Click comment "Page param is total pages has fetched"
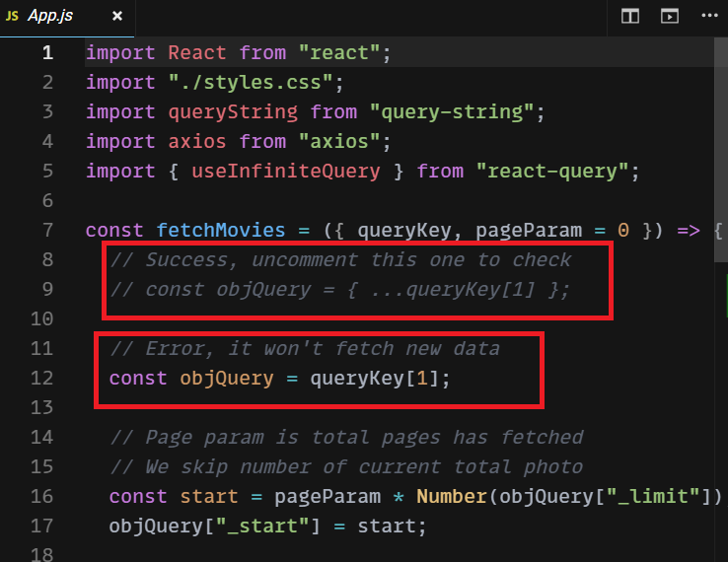 coord(346,438)
